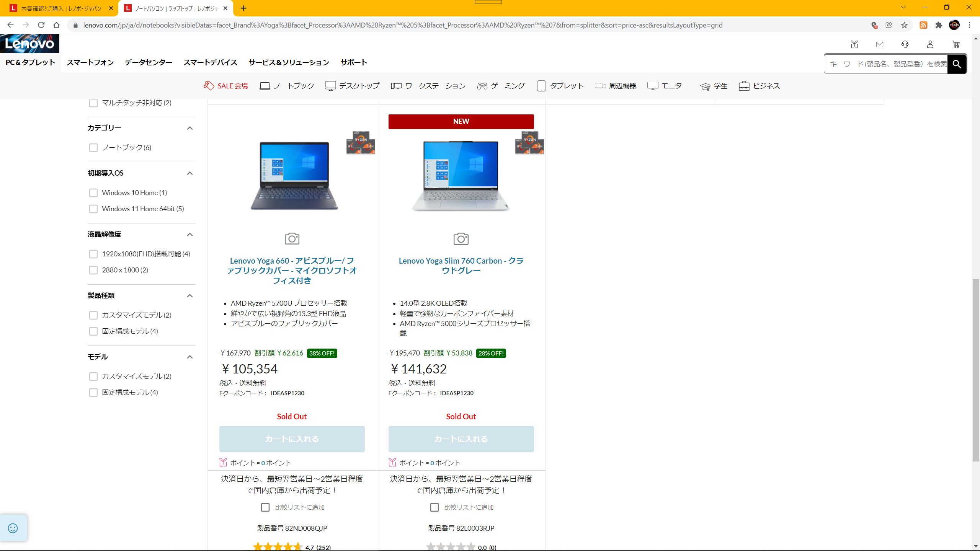Share this page icon in address bar

889,25
